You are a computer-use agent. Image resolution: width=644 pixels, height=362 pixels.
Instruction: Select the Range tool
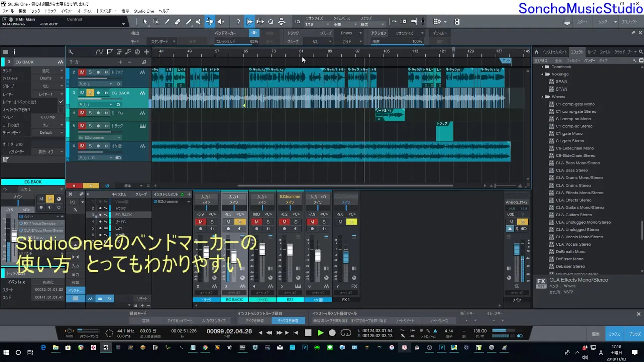[x=156, y=22]
